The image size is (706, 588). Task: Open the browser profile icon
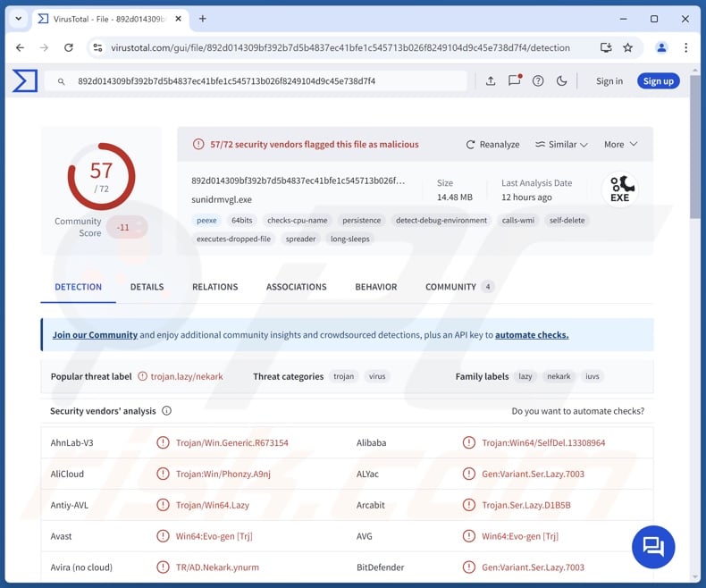coord(661,47)
